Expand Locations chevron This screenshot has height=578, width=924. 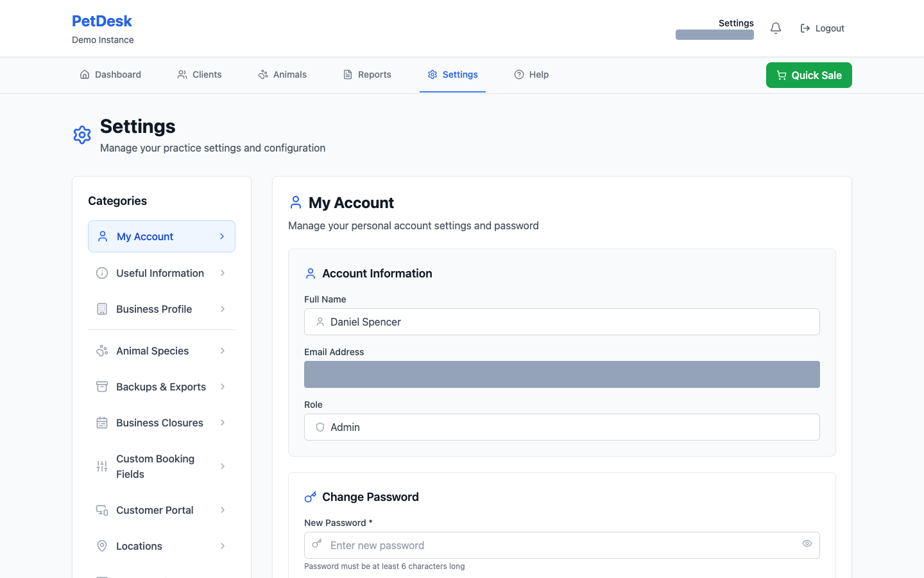(x=223, y=546)
